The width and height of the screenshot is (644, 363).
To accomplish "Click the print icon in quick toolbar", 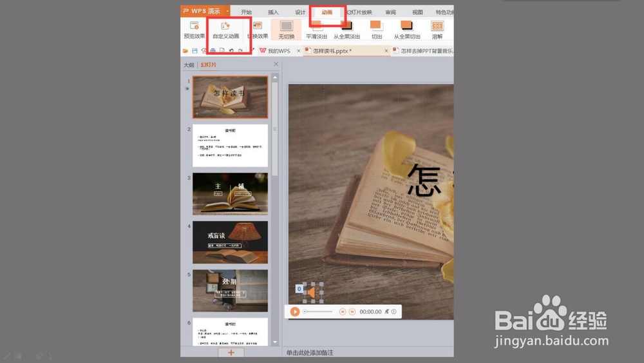I will click(x=213, y=51).
